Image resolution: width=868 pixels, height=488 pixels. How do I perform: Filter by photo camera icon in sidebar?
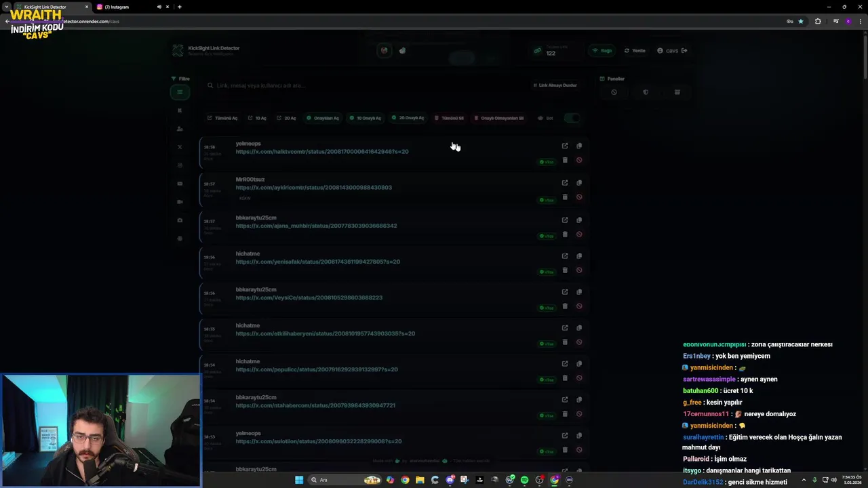[180, 220]
